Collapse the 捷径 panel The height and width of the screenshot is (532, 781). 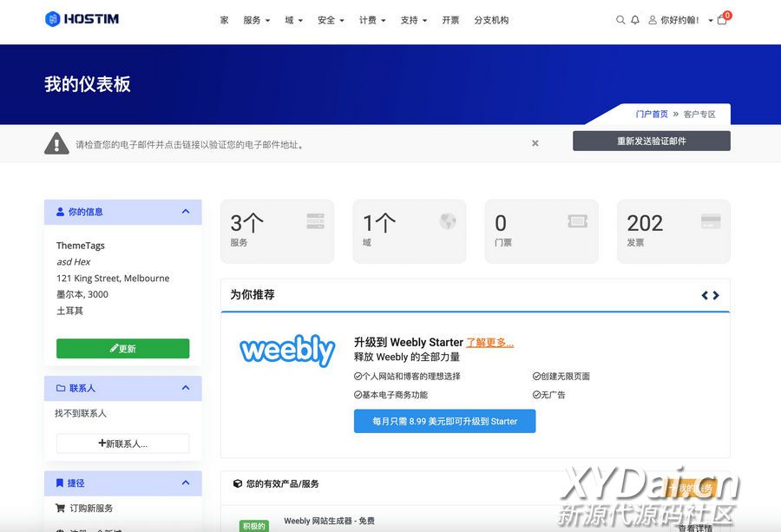(186, 483)
